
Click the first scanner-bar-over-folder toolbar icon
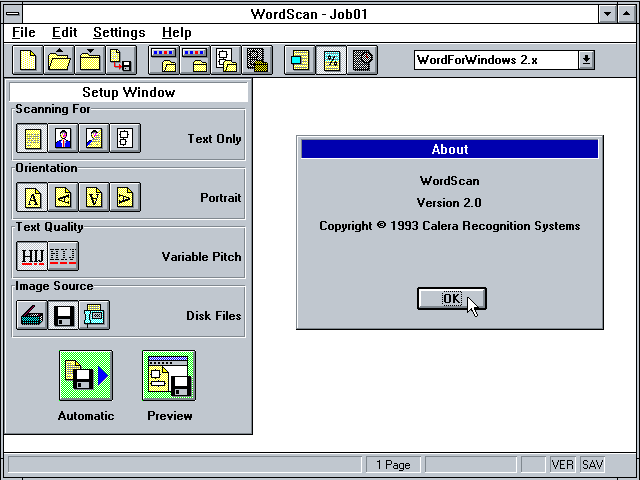(164, 60)
